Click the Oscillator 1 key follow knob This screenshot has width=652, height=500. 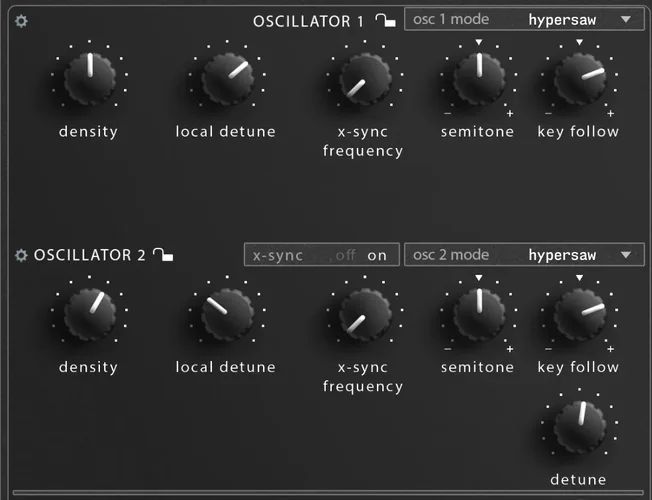[580, 78]
